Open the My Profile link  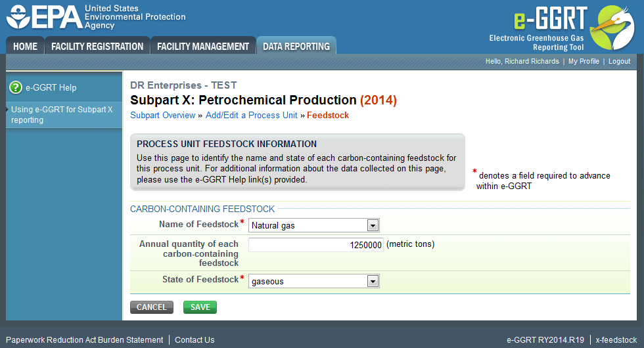[584, 61]
